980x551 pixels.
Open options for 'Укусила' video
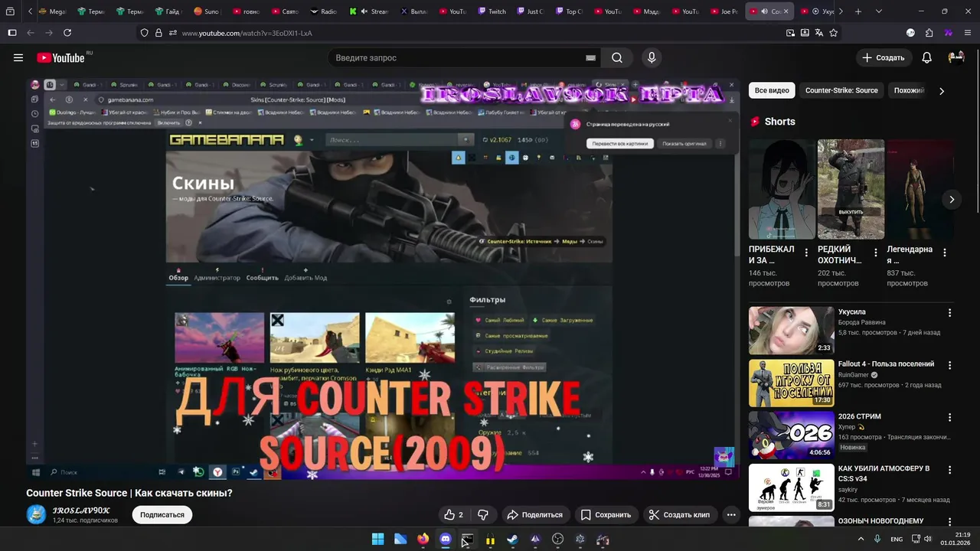click(x=949, y=313)
